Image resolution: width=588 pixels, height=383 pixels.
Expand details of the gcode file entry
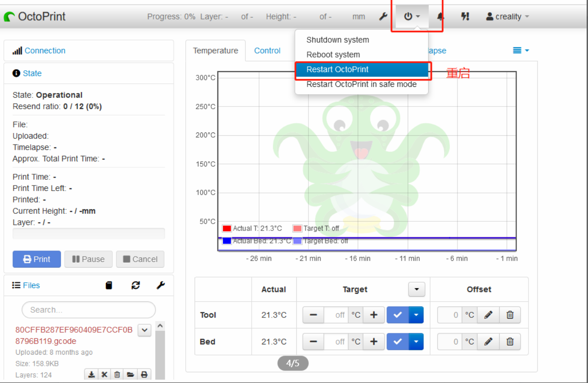[144, 330]
